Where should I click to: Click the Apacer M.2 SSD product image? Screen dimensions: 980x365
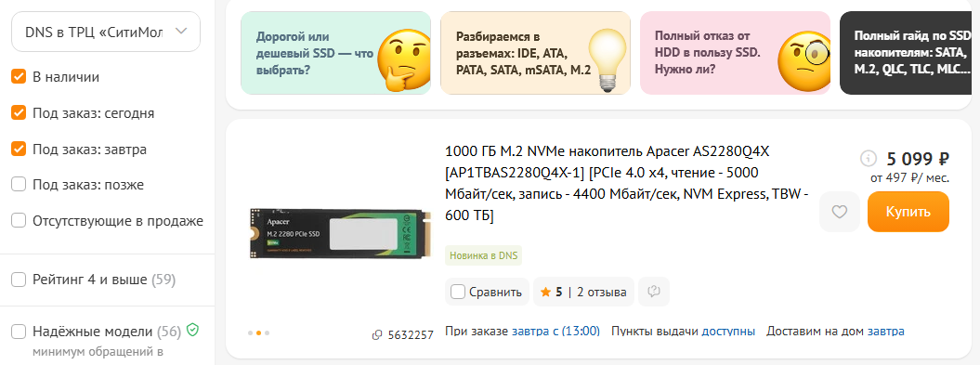pos(341,234)
